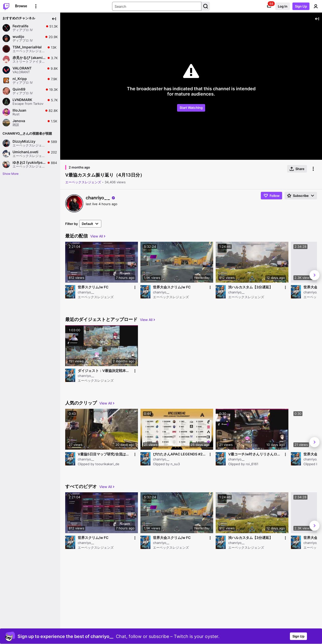Click Fextralife channel avatar
Viewport: 322px width, 644px height.
coord(6,28)
